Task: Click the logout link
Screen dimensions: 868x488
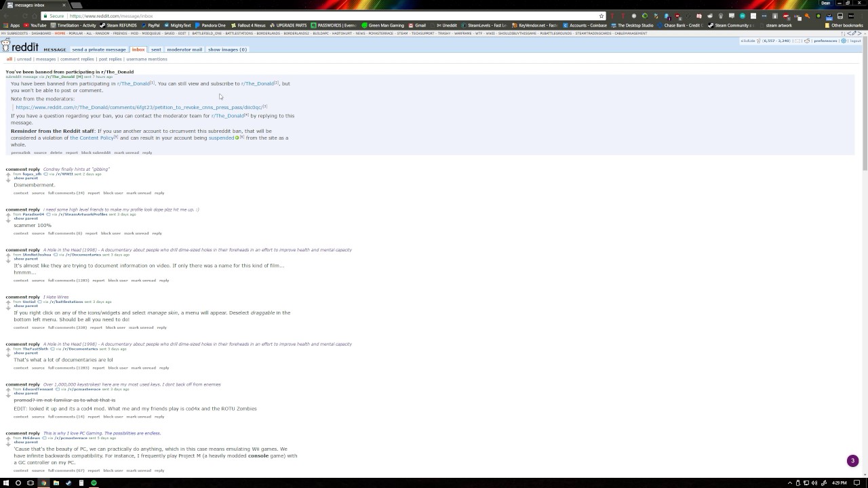Action: point(856,41)
